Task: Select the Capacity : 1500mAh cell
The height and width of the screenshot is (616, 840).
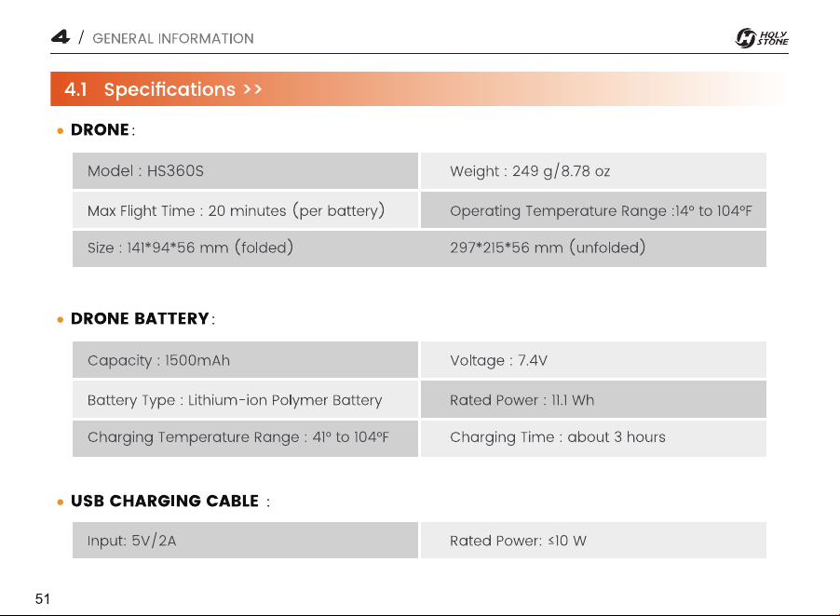Action: 245,360
